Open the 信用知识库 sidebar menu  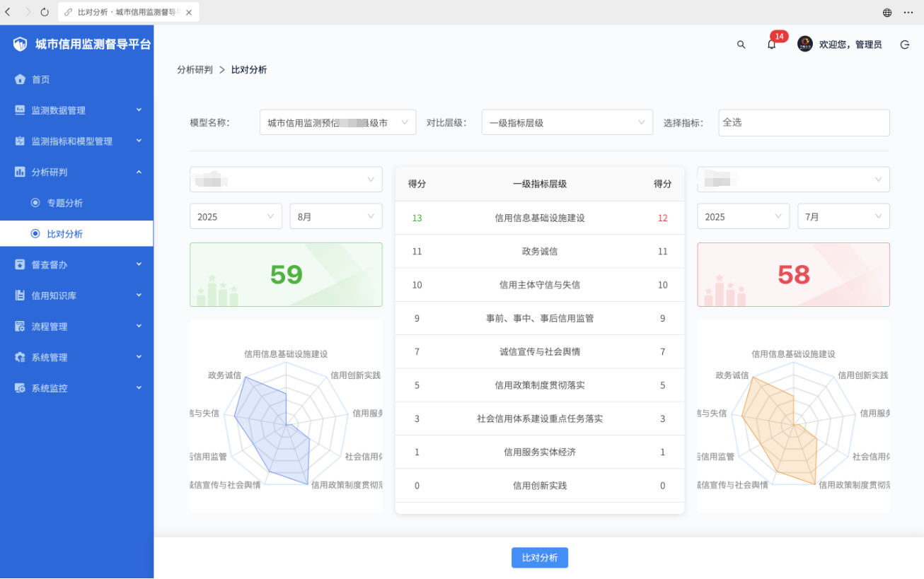click(x=76, y=296)
